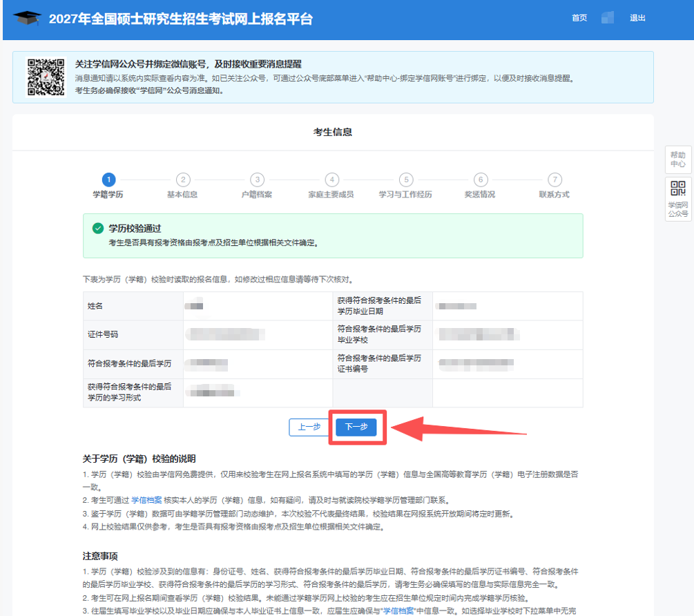Click the 注意事项 heading

click(x=100, y=556)
